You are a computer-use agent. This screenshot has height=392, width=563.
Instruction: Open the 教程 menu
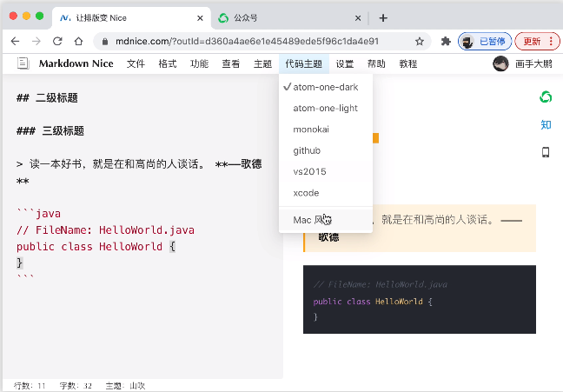(x=408, y=64)
